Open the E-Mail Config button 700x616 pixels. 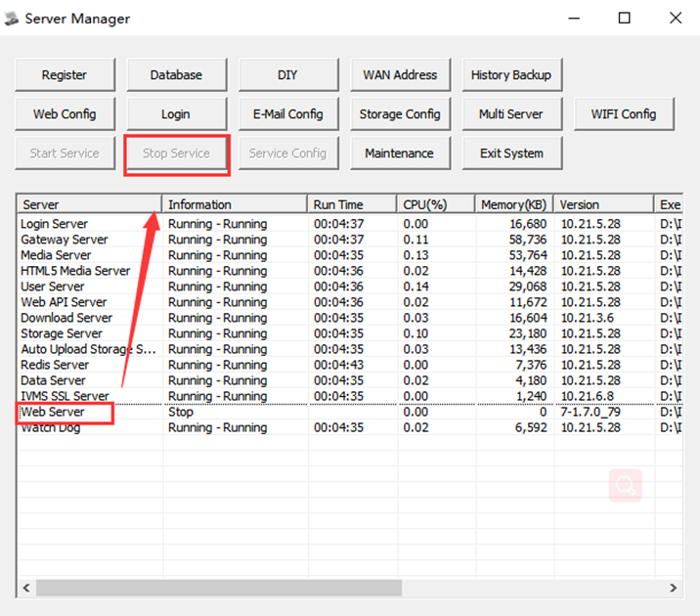288,114
